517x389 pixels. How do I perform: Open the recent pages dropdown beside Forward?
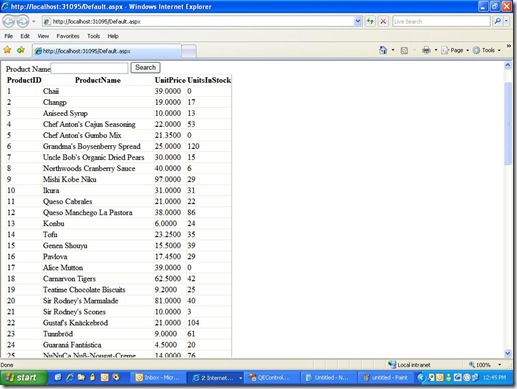(x=34, y=22)
